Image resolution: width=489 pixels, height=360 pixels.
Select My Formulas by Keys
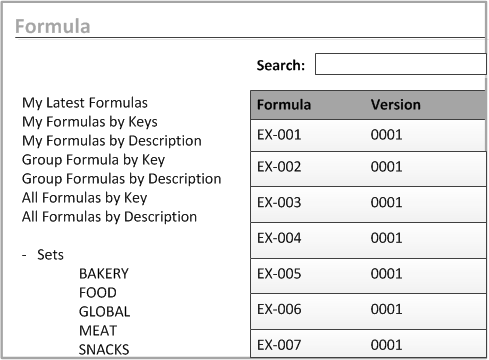click(90, 122)
